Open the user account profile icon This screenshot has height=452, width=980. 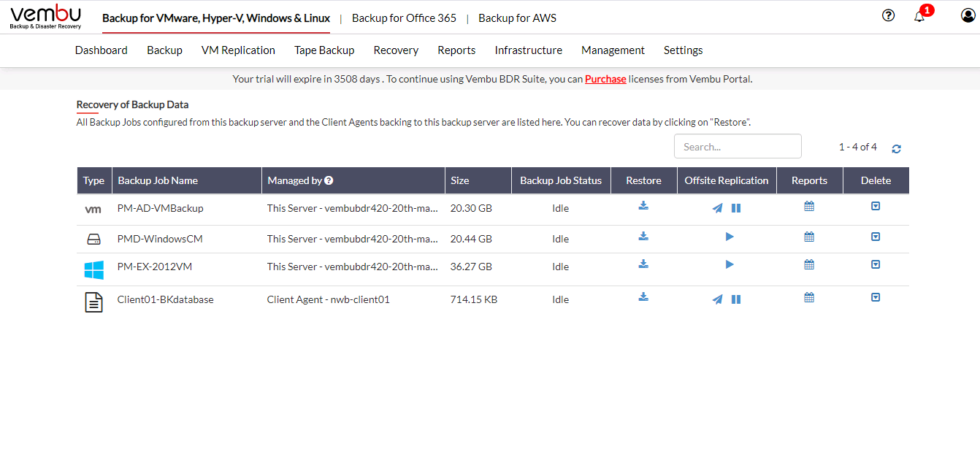pyautogui.click(x=968, y=15)
